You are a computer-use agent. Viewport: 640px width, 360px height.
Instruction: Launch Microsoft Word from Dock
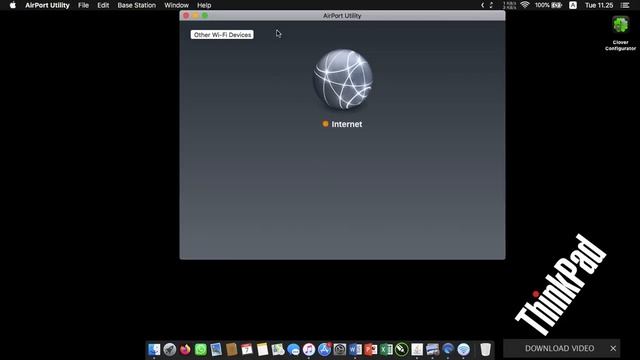pyautogui.click(x=355, y=349)
